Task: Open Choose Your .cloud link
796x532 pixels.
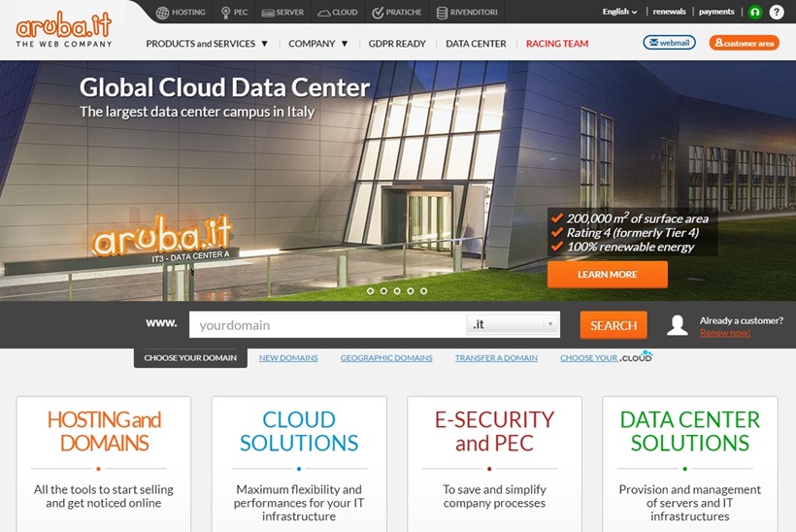Action: pyautogui.click(x=606, y=357)
